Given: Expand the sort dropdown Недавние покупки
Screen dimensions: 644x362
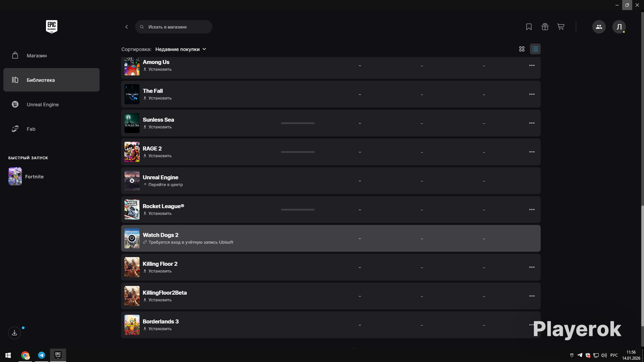Looking at the screenshot, I should (181, 49).
